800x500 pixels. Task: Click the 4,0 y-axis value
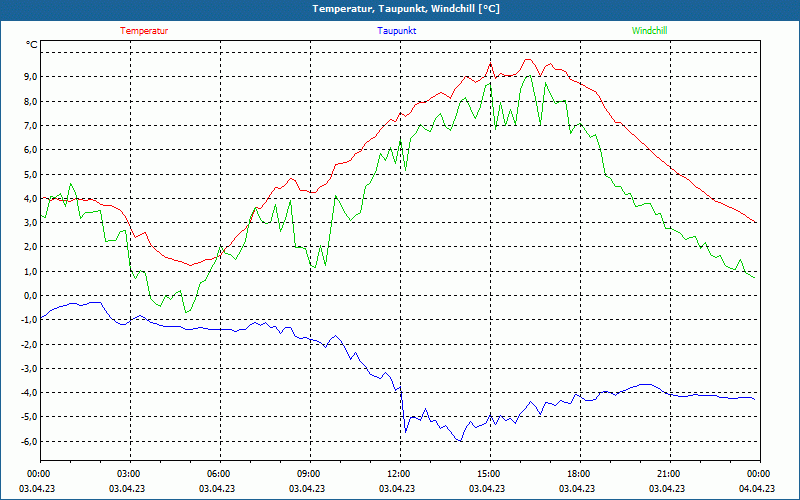(x=31, y=198)
